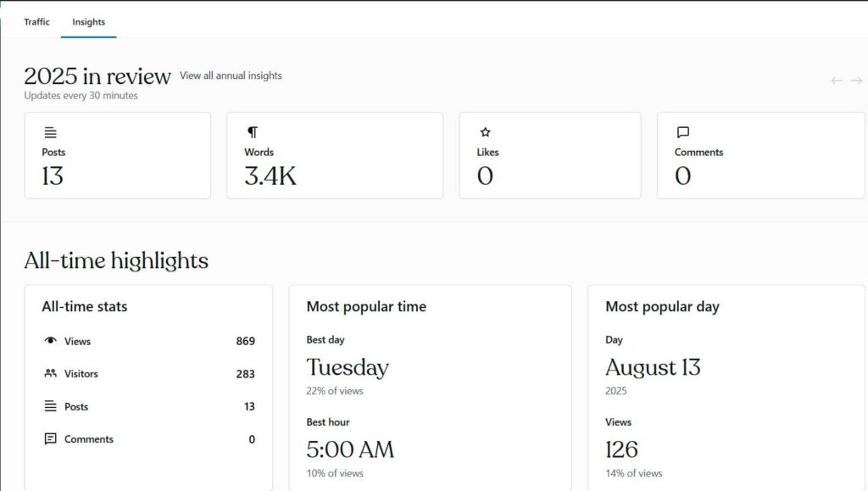Click the Likes star icon
The height and width of the screenshot is (491, 868).
(485, 132)
